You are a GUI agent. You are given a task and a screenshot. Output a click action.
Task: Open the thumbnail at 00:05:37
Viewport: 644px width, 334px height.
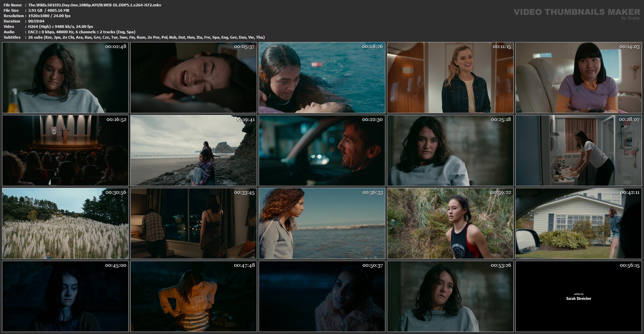[194, 78]
